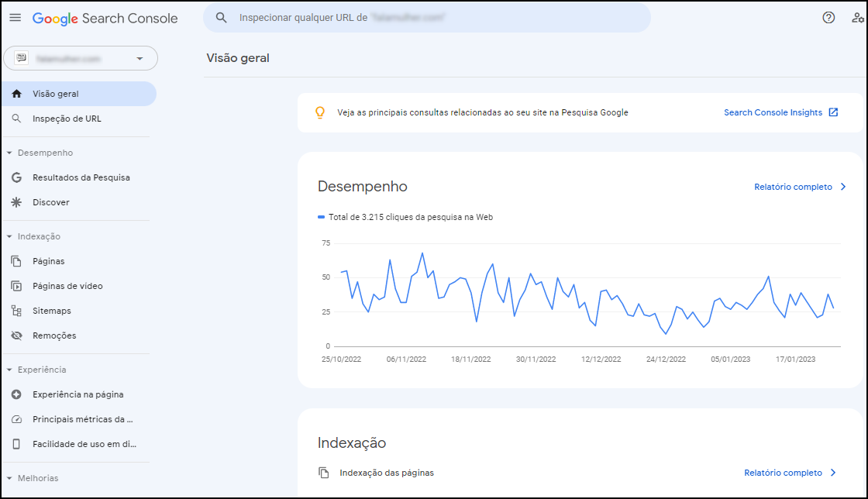Click the Discover asterisk icon
This screenshot has height=499, width=868.
pyautogui.click(x=16, y=202)
